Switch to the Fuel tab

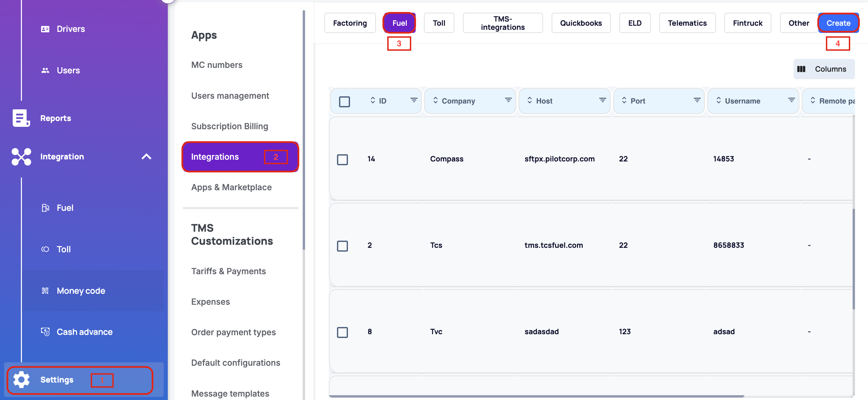coord(400,23)
